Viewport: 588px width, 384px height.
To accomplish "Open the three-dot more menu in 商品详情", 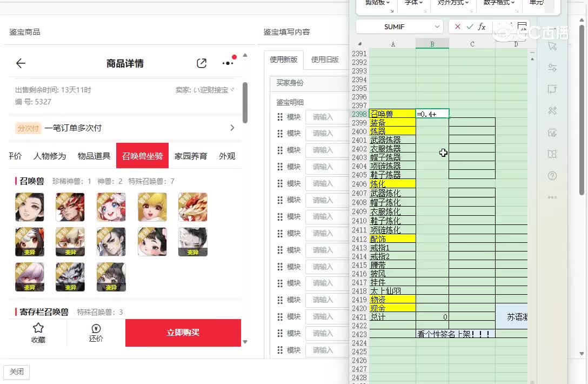I will [x=229, y=62].
